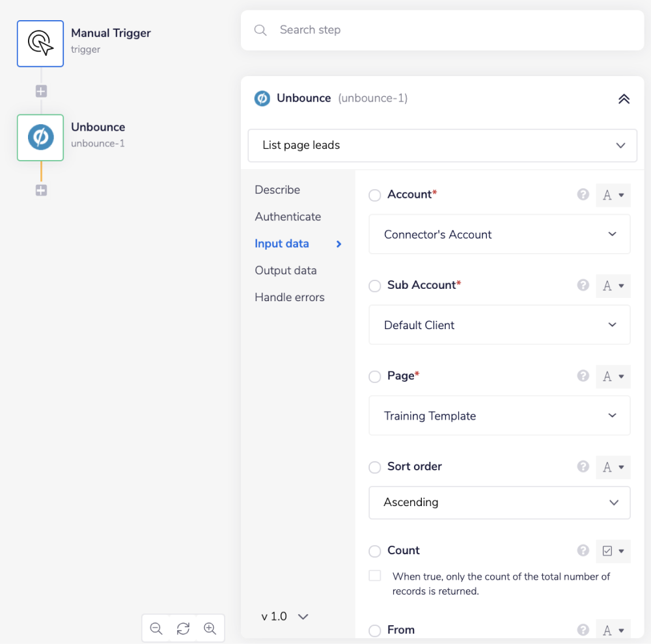Select the Account field radio button
651x644 pixels.
click(375, 195)
